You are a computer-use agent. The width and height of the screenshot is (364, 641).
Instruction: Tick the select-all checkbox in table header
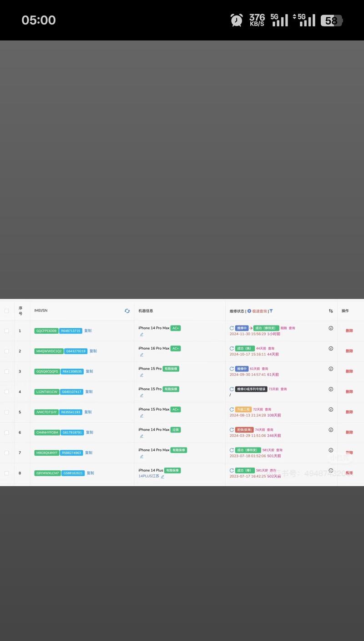pos(6,311)
